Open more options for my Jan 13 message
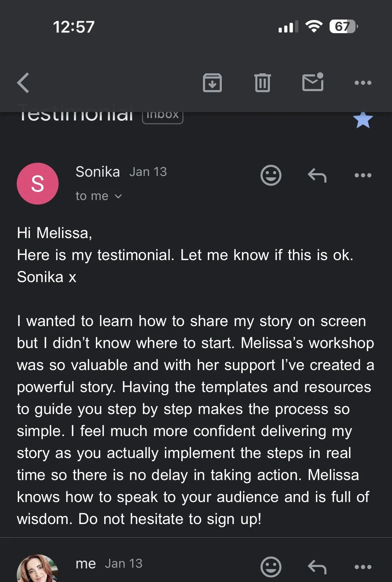392x582 pixels. coord(363,567)
